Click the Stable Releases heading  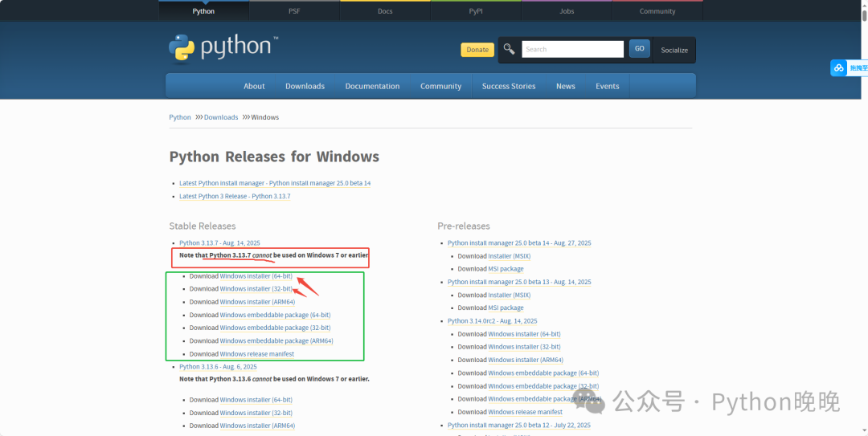pos(203,226)
